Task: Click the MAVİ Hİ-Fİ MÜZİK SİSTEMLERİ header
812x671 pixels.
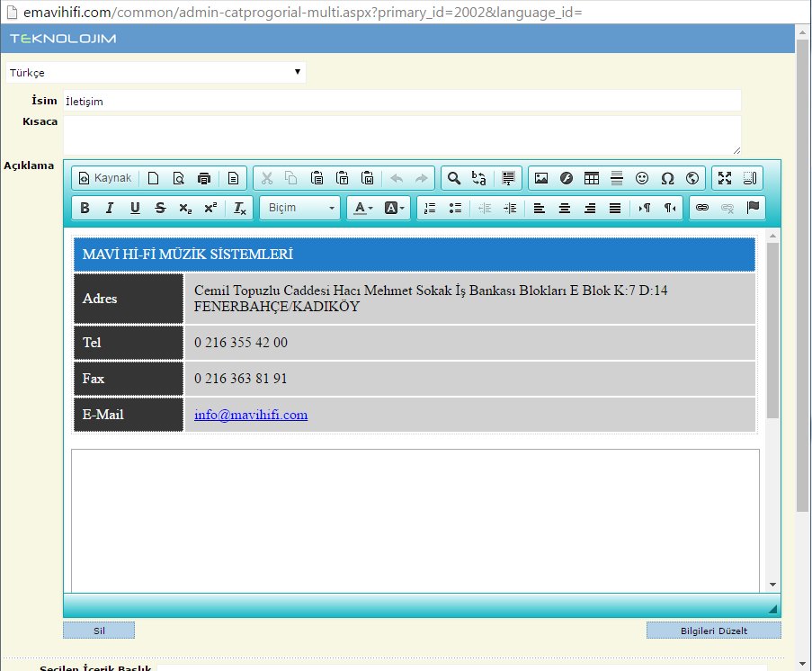Action: tap(188, 255)
